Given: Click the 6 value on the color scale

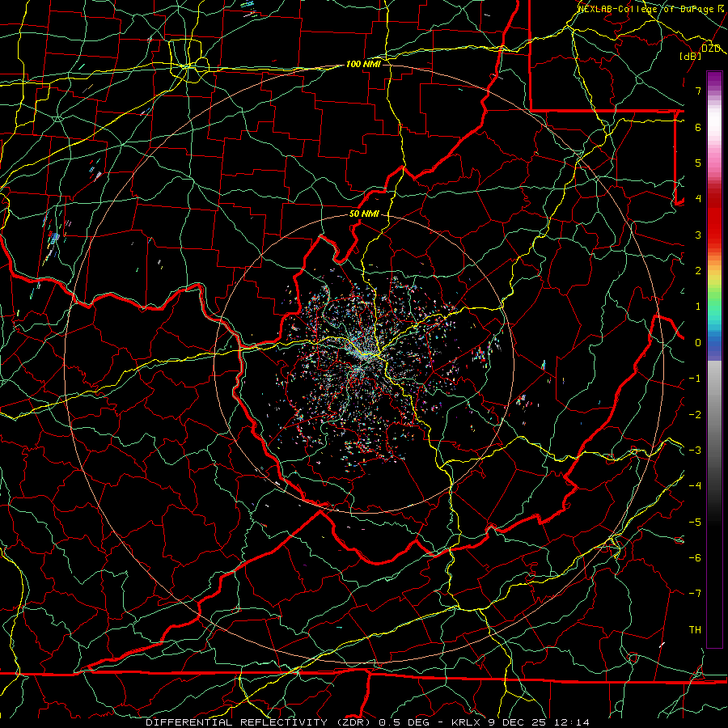Looking at the screenshot, I should click(698, 127).
